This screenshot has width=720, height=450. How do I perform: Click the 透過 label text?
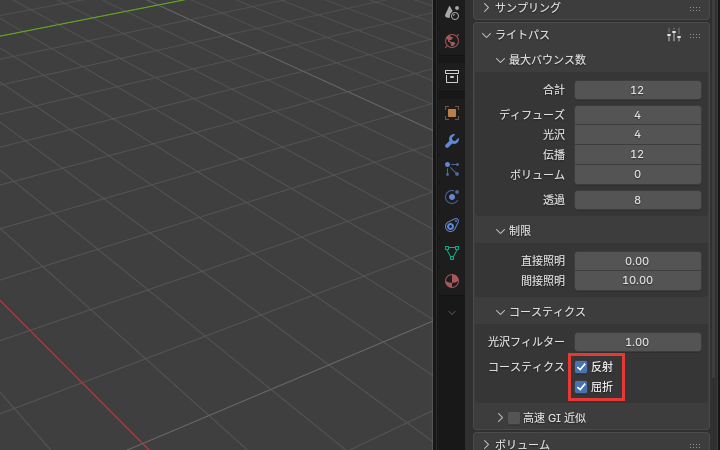click(x=554, y=200)
